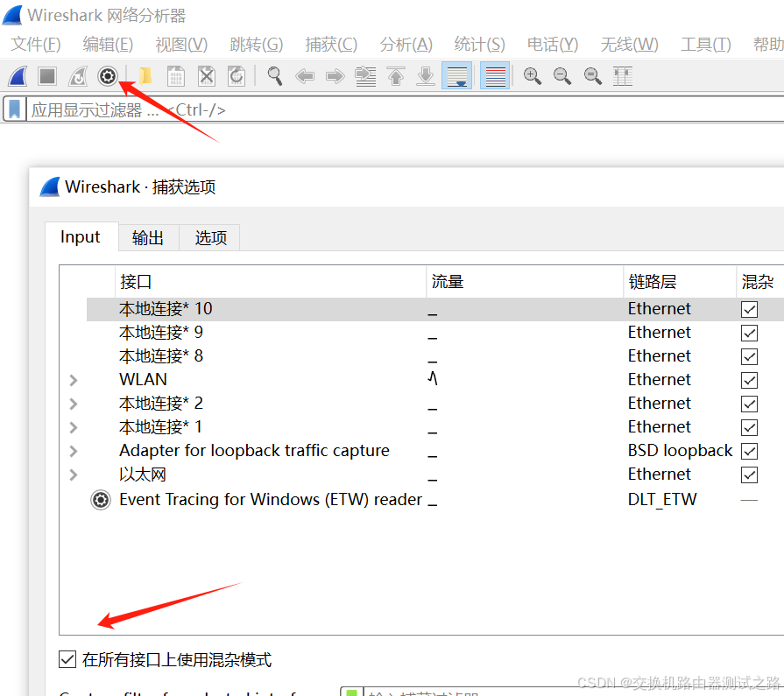Image resolution: width=784 pixels, height=696 pixels.
Task: Reload the capture file
Action: coord(236,76)
